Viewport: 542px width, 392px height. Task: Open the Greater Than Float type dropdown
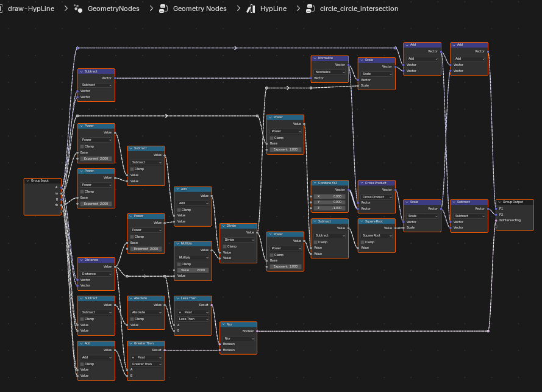coord(146,357)
